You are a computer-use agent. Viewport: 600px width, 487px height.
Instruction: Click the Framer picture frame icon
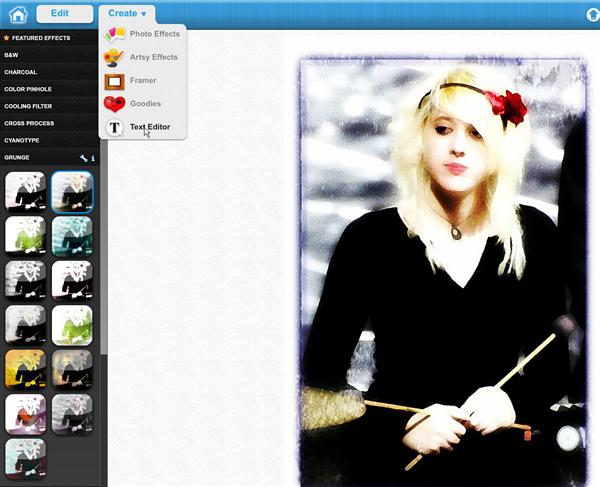[114, 81]
